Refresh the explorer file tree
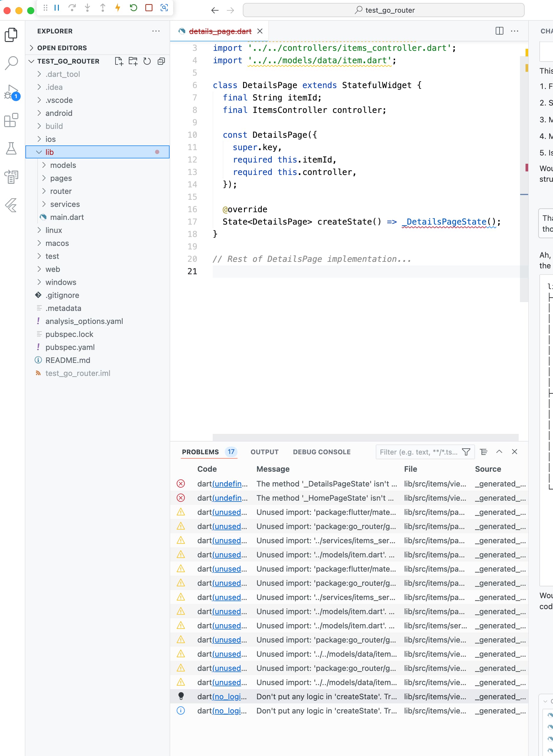This screenshot has height=756, width=553. 147,61
